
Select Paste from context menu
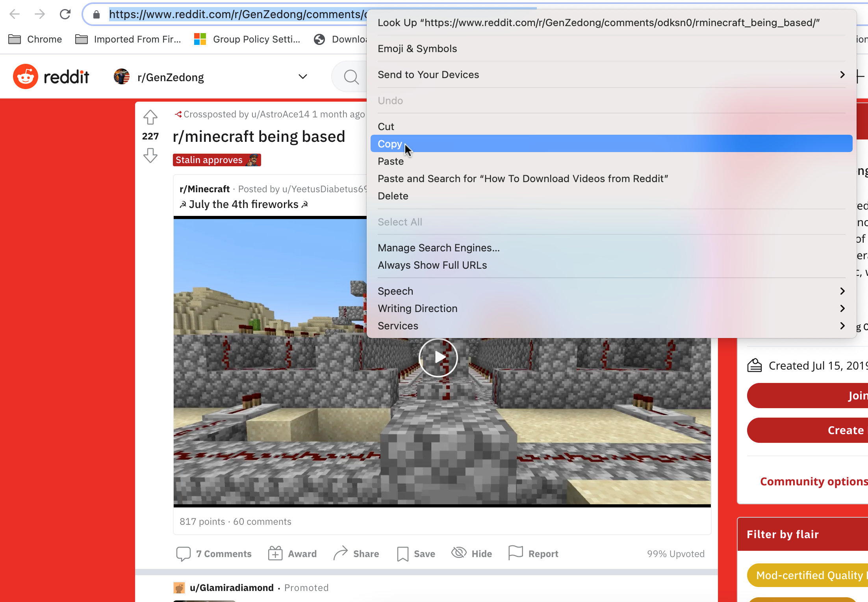click(x=390, y=161)
